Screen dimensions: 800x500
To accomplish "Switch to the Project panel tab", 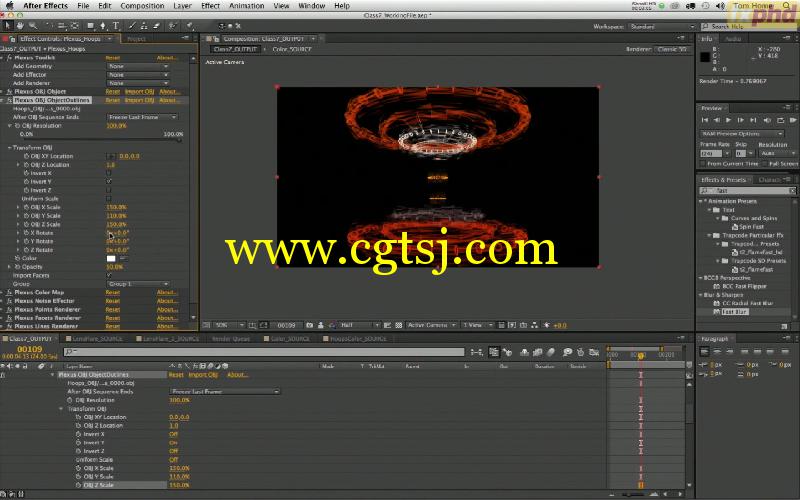I will [x=136, y=39].
